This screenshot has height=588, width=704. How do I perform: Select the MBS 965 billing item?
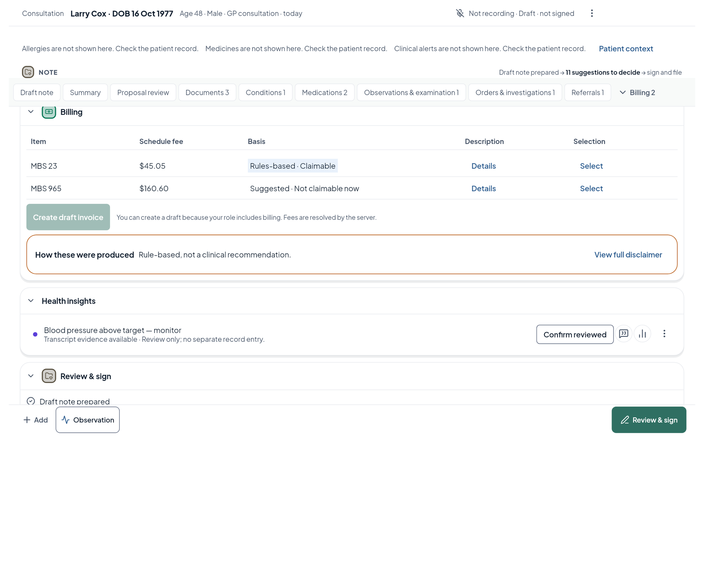(591, 188)
